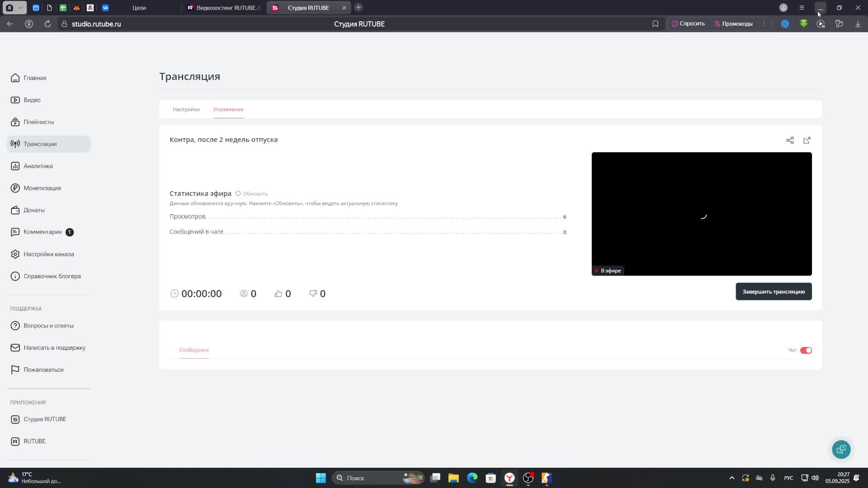Switch to the Настройки tab
868x488 pixels.
(x=186, y=109)
